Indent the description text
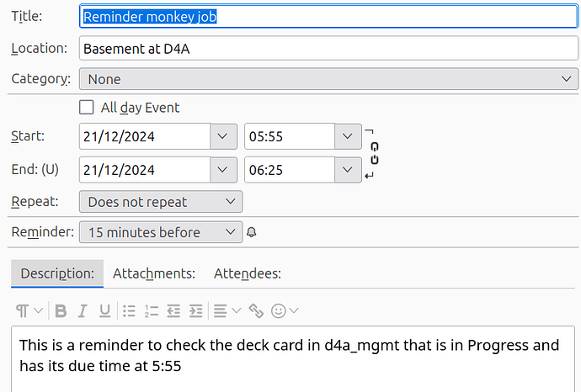Screen dimensions: 581x392 pos(195,310)
